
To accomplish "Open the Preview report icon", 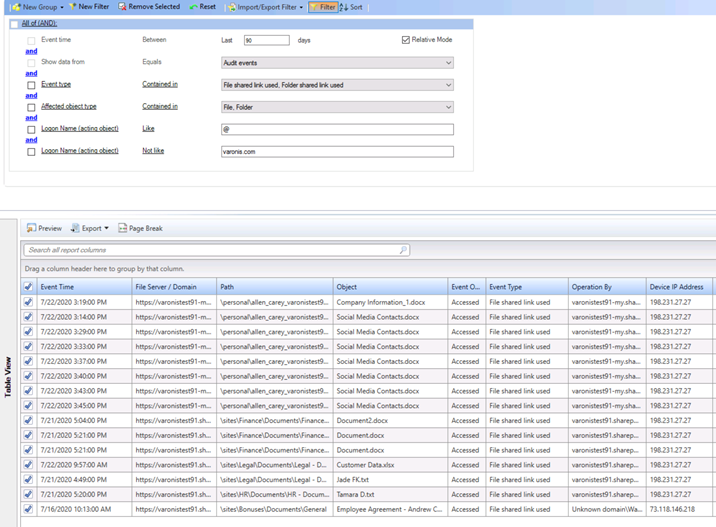I will point(32,228).
